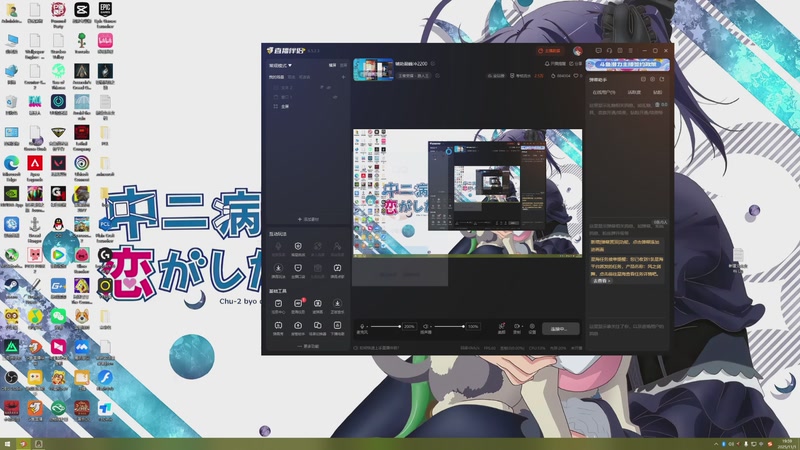The image size is (800, 450).
Task: Open the headset support icon in title bar
Action: click(x=609, y=51)
